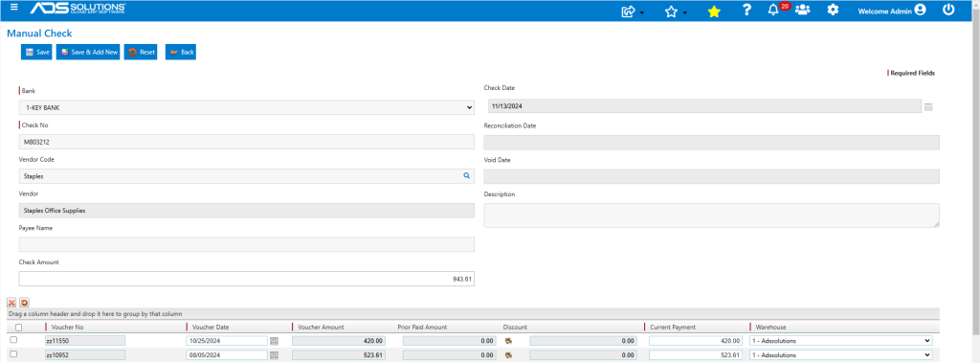Check the box for voucher zz10952
Screen dimensions: 980x363
click(13, 354)
